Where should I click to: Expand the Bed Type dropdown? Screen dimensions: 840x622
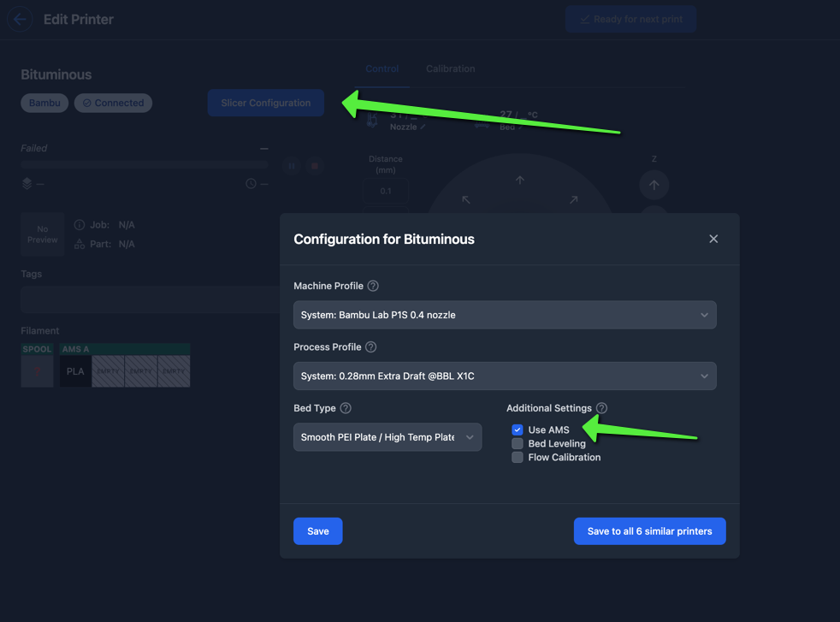[387, 437]
